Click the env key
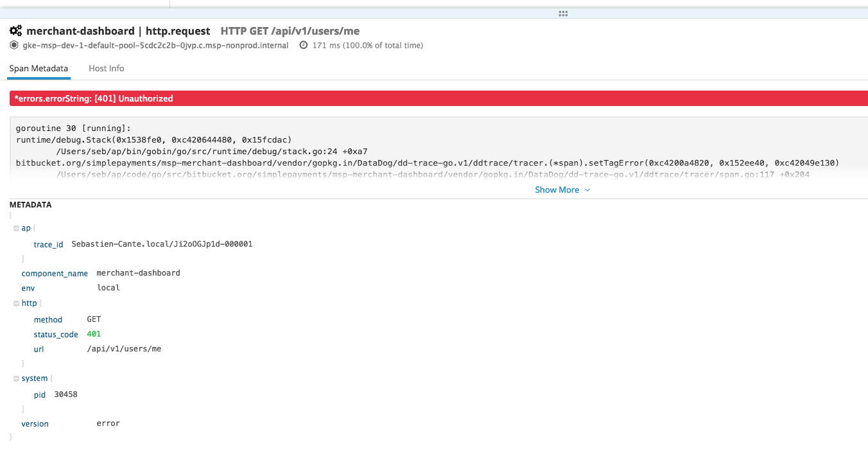The height and width of the screenshot is (469, 868). (x=28, y=288)
